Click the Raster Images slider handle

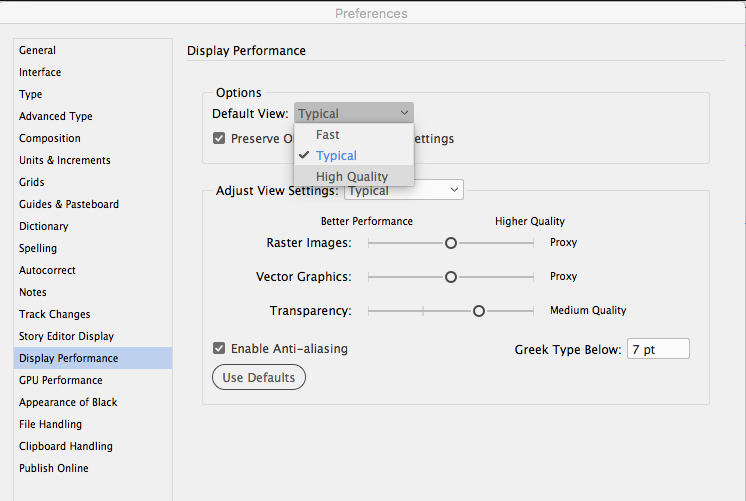(451, 243)
